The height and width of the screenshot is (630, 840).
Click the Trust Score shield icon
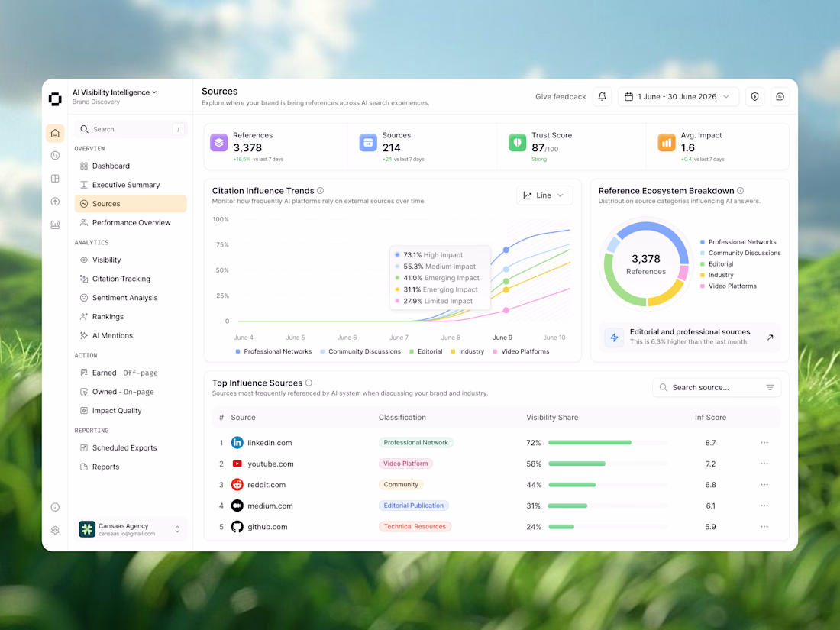517,143
